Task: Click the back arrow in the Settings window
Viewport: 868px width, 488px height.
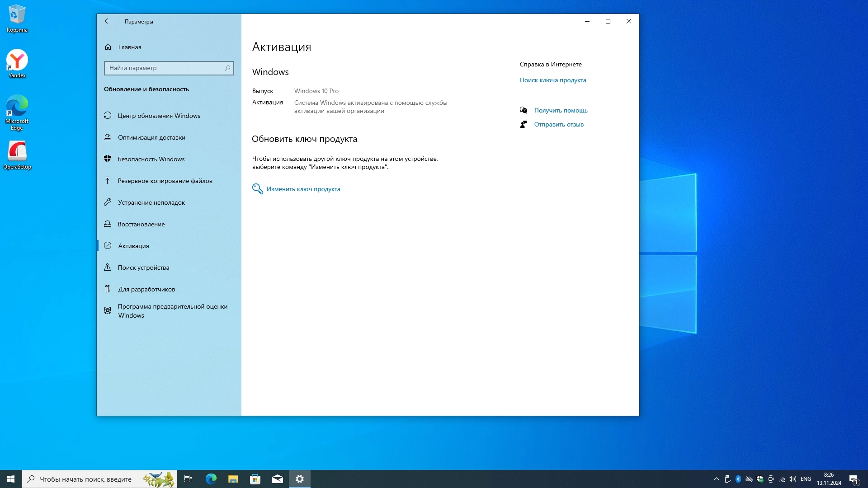Action: [x=108, y=21]
